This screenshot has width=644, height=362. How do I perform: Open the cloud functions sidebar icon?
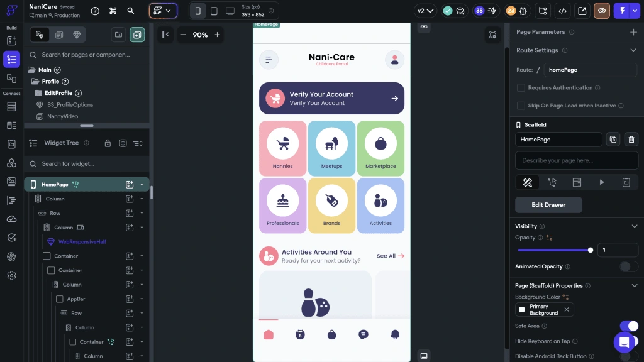(11, 219)
